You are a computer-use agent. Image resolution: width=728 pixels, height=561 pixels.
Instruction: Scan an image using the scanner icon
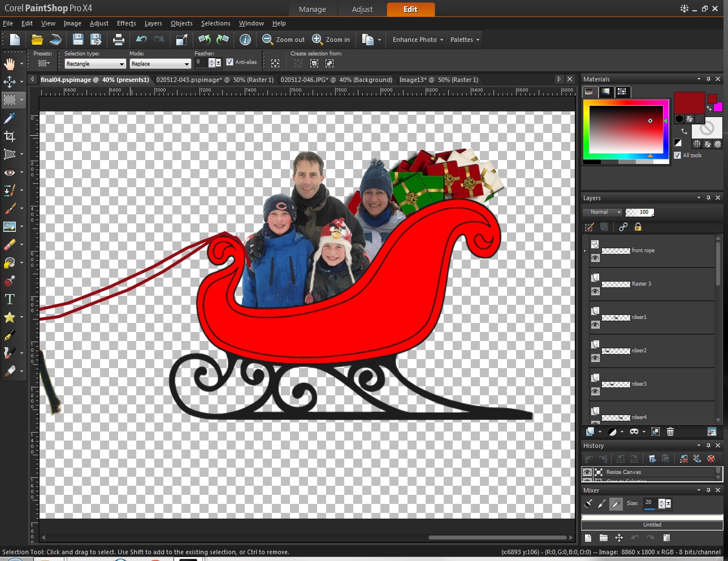tap(55, 40)
